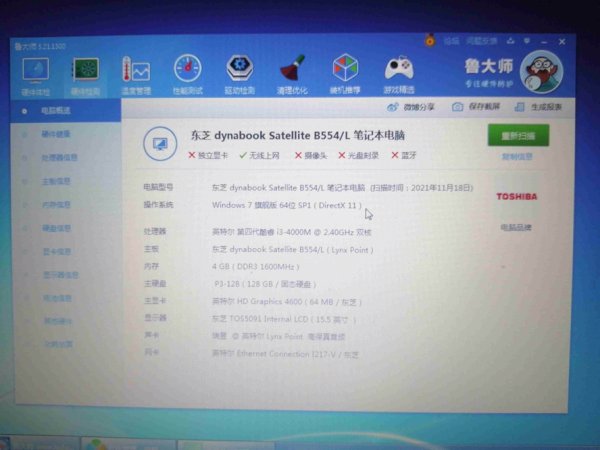Screen dimensions: 600x450
Task: Click the 独立显卡 status indicator
Action: tap(208, 155)
